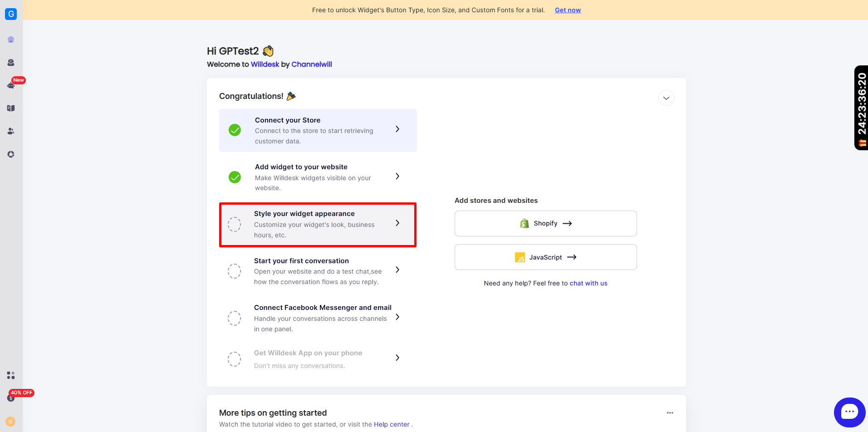868x432 pixels.
Task: Open the Integrations icon in the sidebar
Action: pos(11,154)
